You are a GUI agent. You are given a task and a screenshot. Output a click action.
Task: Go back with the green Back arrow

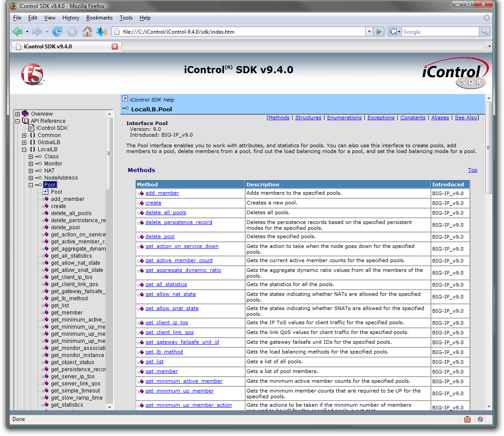tap(17, 31)
